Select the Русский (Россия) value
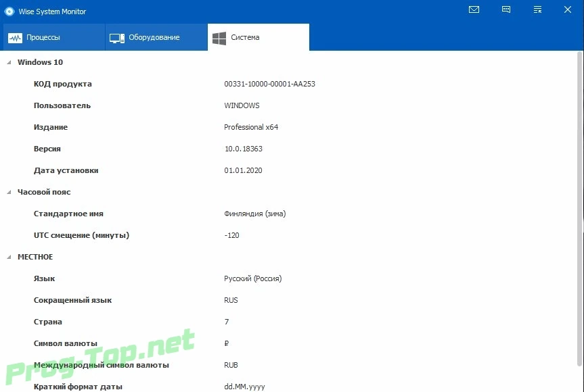 coord(253,278)
